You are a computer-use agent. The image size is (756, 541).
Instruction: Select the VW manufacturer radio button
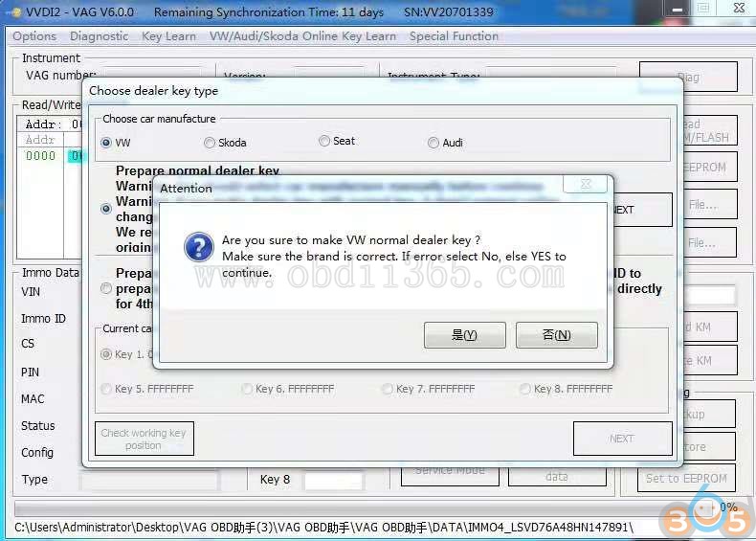click(x=106, y=143)
